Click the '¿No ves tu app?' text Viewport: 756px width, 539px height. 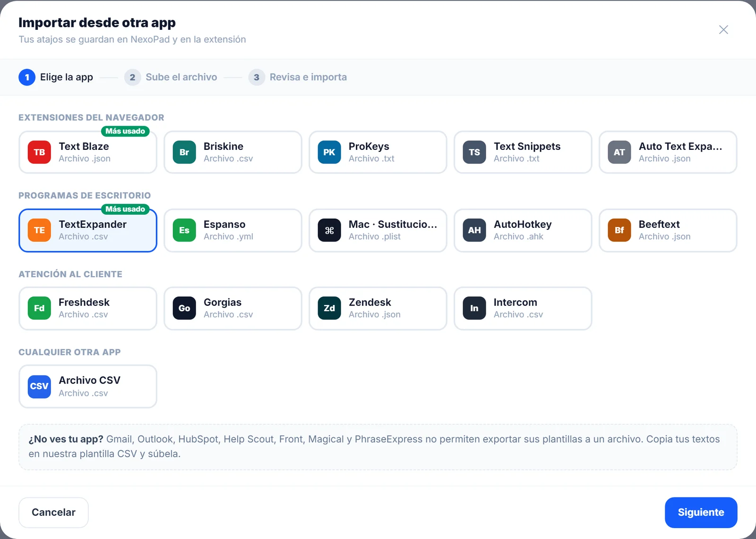coord(66,439)
